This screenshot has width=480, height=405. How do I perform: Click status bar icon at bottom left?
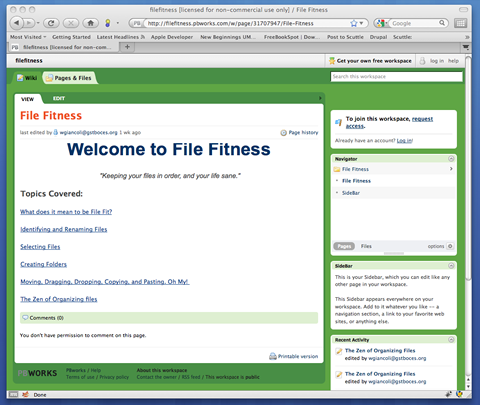(x=13, y=395)
